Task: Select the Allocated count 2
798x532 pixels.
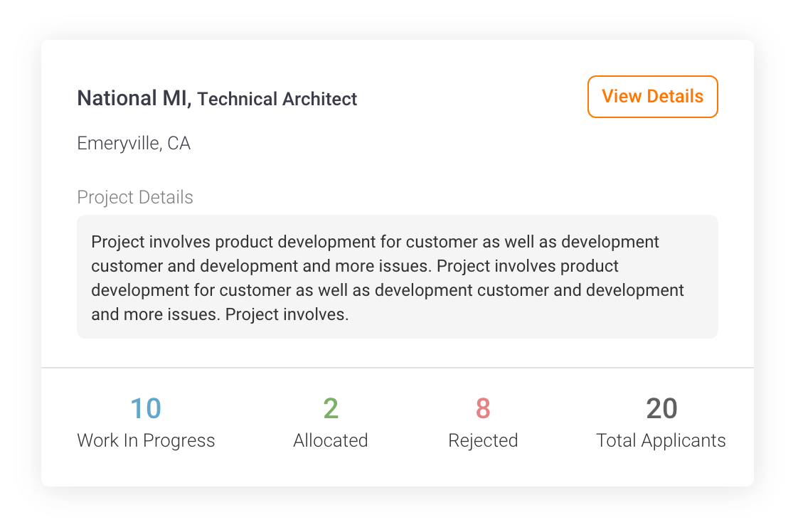Action: point(331,409)
